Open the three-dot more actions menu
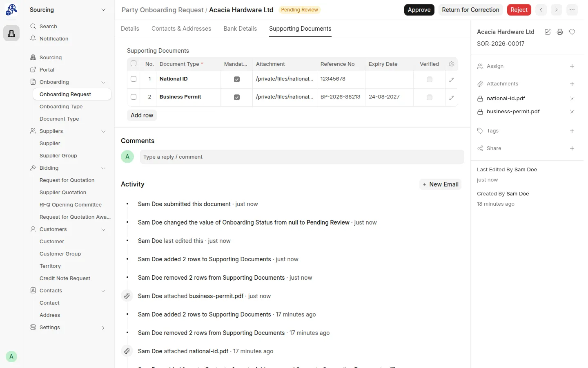This screenshot has height=368, width=588. click(572, 10)
